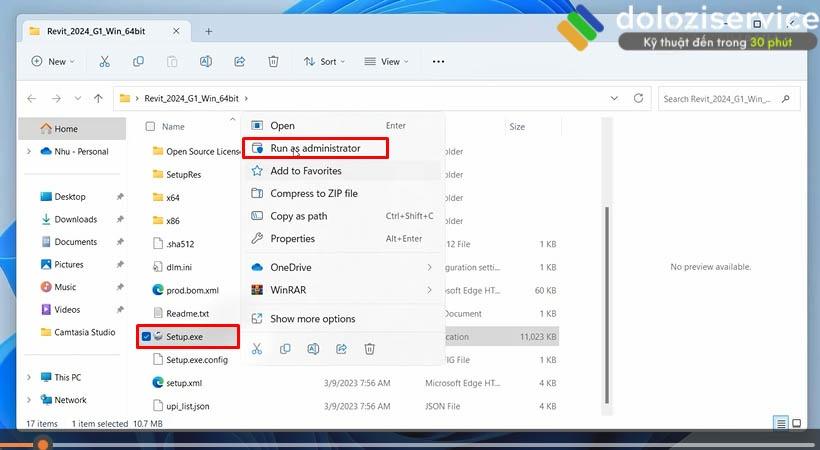
Task: Toggle the select-all checkbox in header
Action: pos(150,127)
